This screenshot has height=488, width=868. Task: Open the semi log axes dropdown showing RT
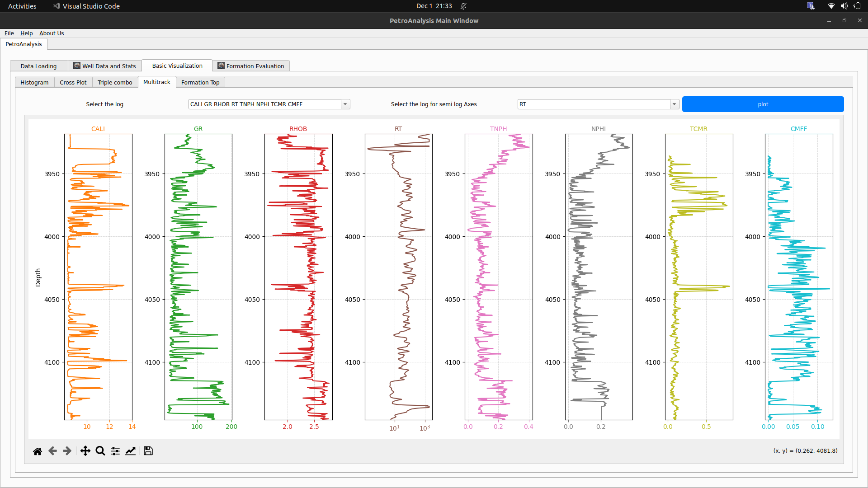[675, 104]
